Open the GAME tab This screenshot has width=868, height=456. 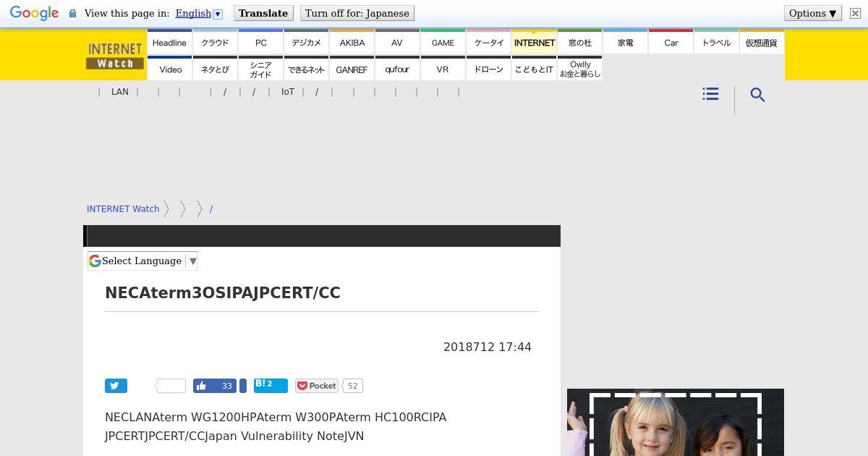(443, 42)
